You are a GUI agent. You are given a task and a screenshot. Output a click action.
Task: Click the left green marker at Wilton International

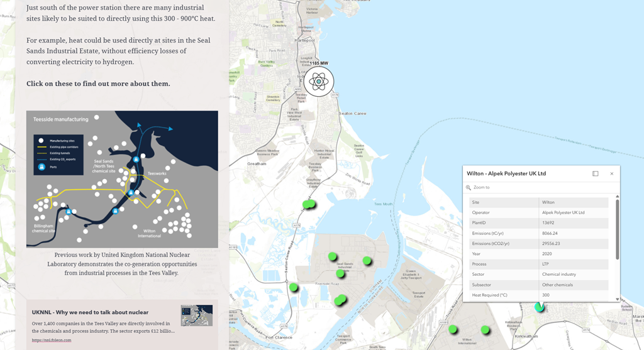pyautogui.click(x=452, y=329)
